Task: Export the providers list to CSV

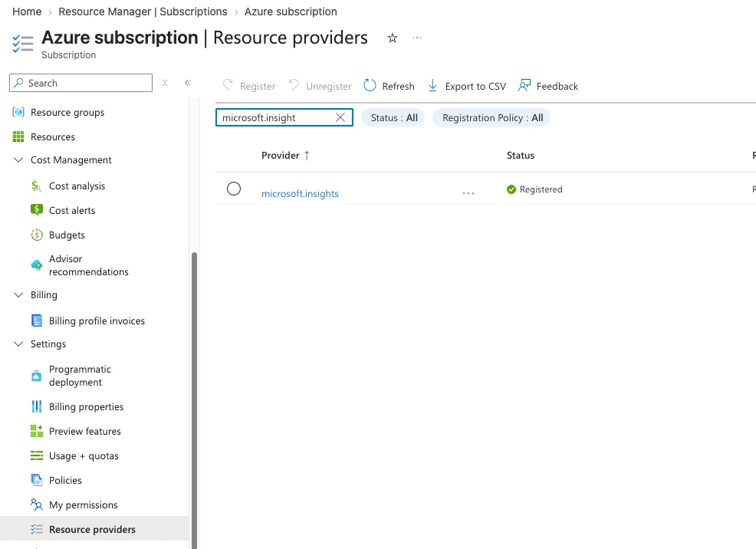Action: [467, 86]
